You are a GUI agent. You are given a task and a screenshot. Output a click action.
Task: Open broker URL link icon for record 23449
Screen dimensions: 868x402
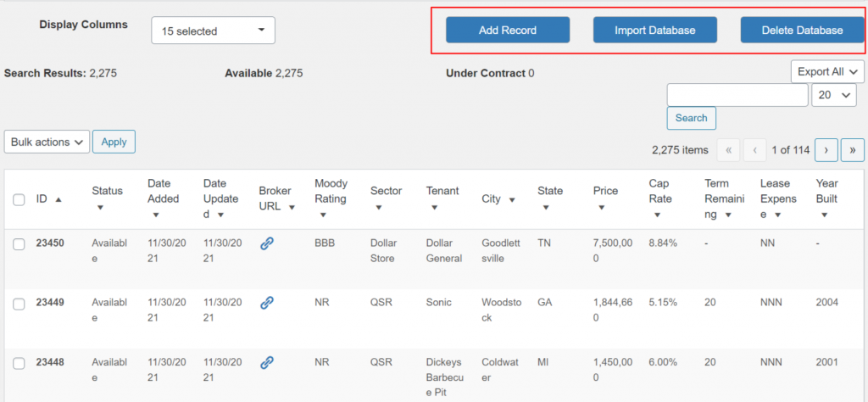(267, 302)
